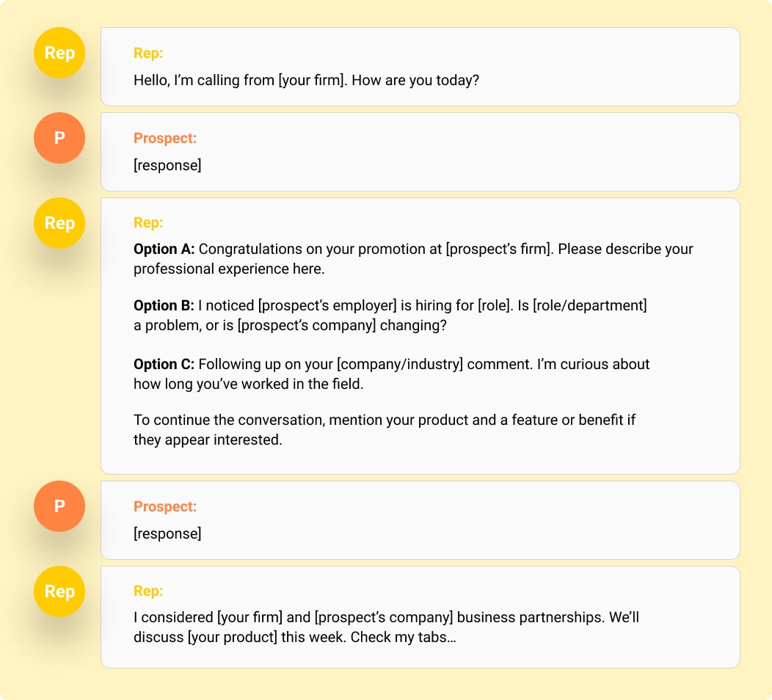
Task: Click the "Rep:" label above the partnerships message
Action: [x=148, y=591]
